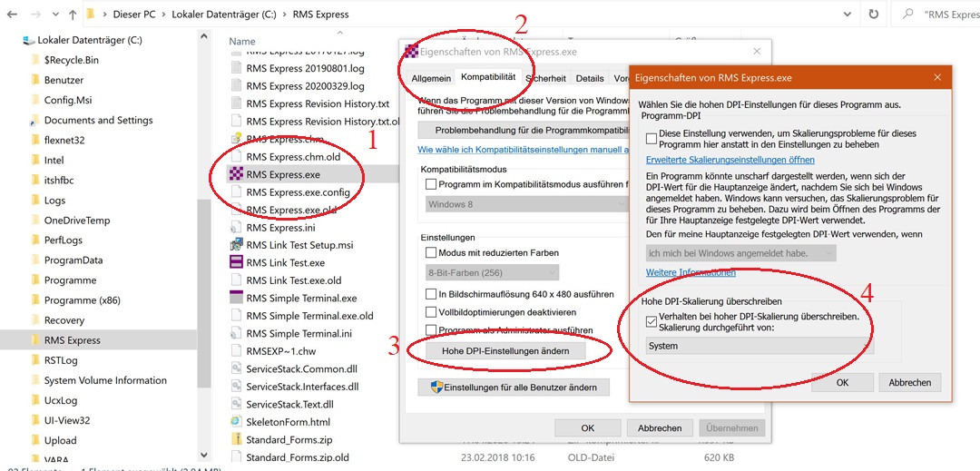
Task: Select the VARA folder in tree
Action: [x=56, y=460]
